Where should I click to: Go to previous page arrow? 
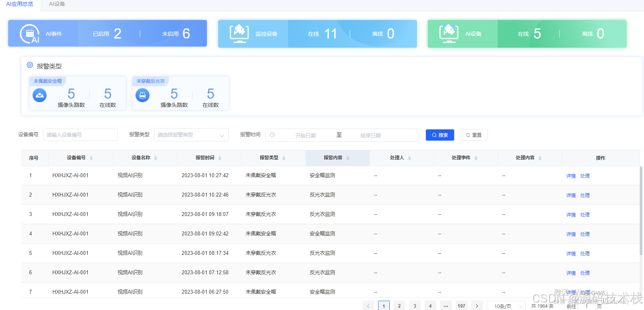[x=368, y=306]
